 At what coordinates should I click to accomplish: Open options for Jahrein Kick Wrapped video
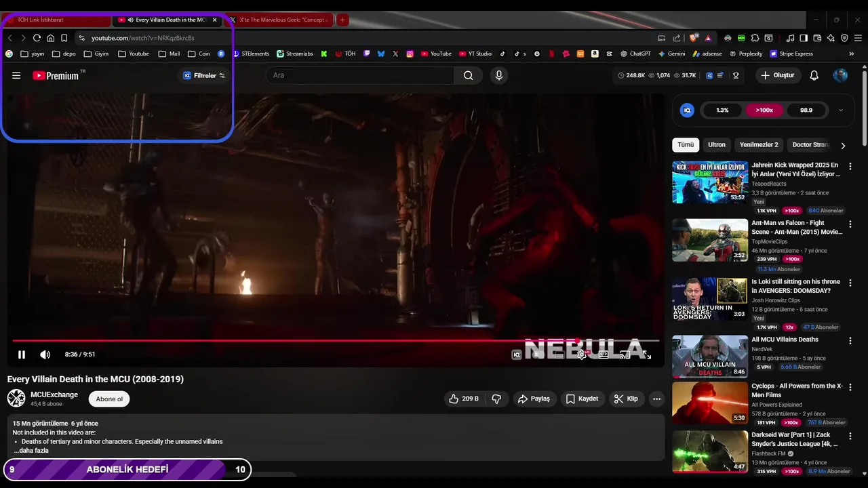(x=850, y=166)
